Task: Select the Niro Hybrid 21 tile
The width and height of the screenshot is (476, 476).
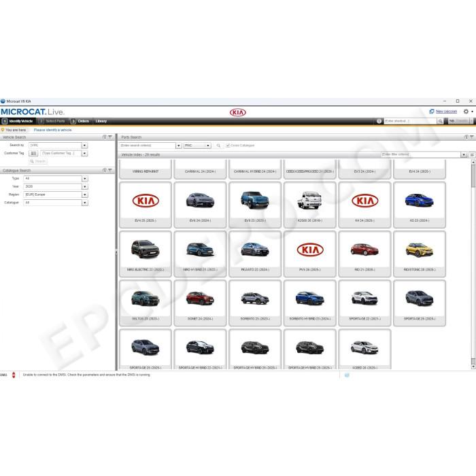Action: [200, 254]
